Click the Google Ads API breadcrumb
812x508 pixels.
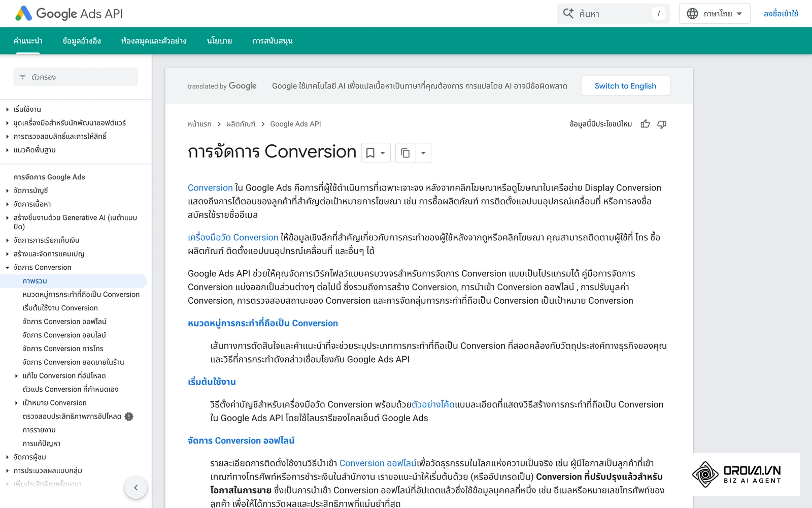point(295,124)
